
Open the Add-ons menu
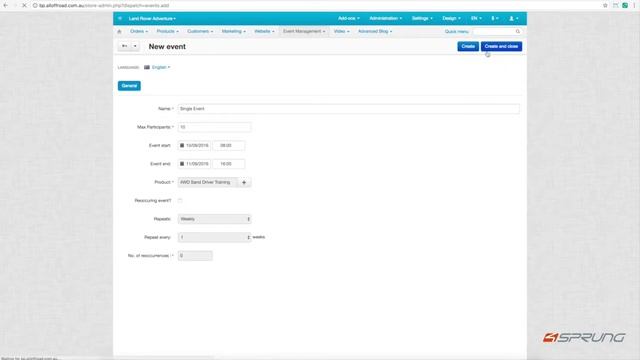point(349,18)
